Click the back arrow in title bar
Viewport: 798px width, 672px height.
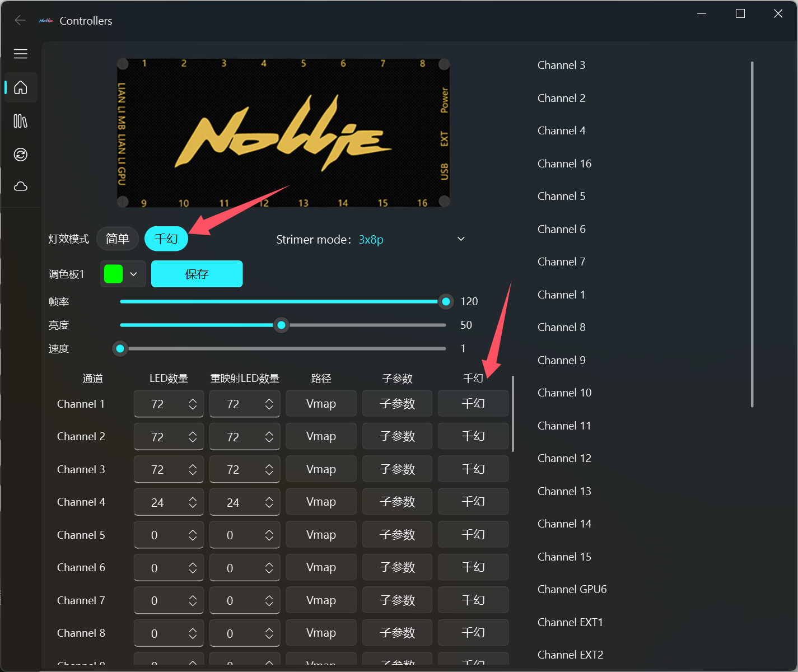(x=20, y=21)
